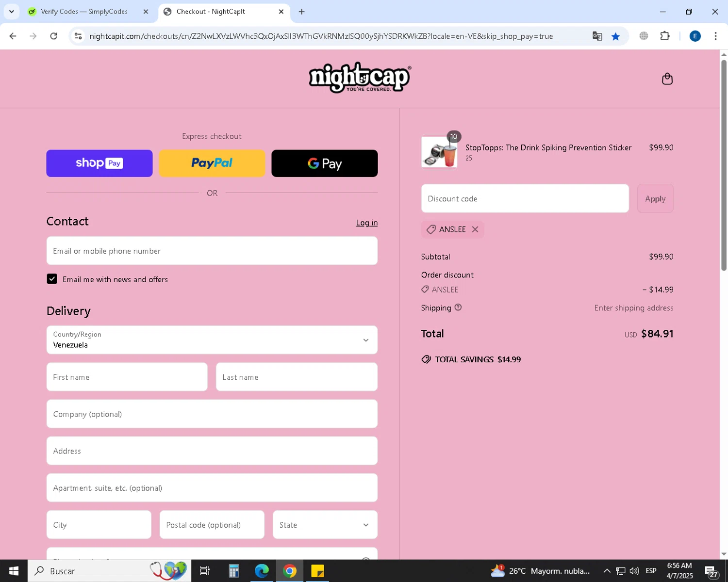The image size is (728, 582).
Task: Click the page vertical scrollbar thumb
Action: (724, 165)
